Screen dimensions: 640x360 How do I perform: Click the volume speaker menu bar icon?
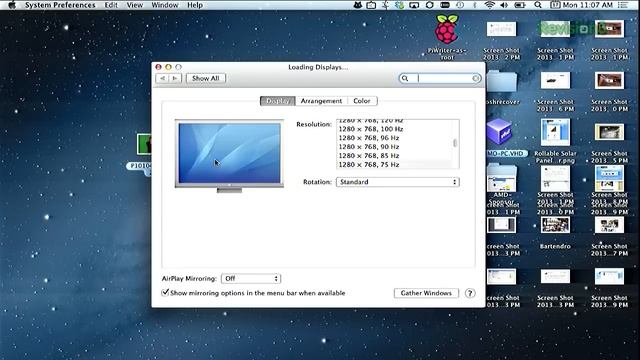504,5
